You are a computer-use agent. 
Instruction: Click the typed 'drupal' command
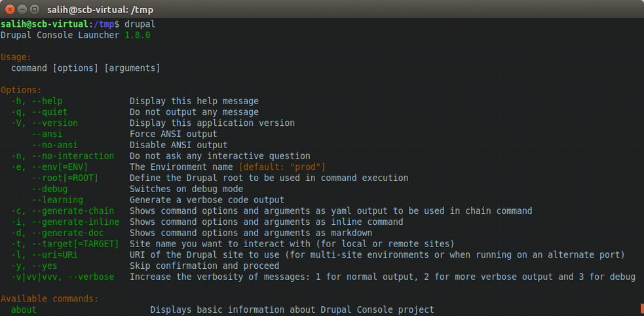click(140, 24)
